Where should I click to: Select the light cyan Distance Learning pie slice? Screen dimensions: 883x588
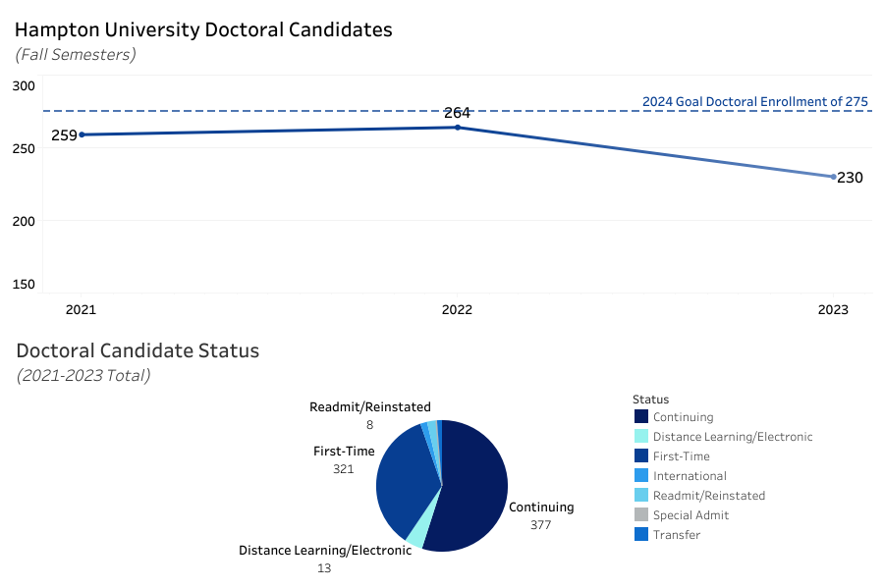coord(416,535)
